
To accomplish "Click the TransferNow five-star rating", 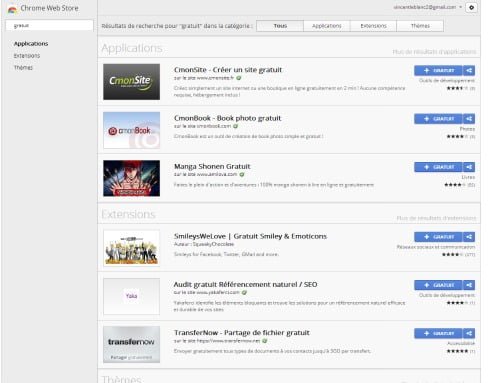I will (457, 351).
